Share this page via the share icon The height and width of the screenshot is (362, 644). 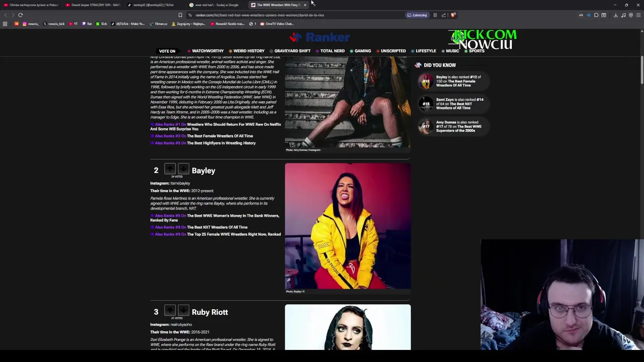[444, 15]
